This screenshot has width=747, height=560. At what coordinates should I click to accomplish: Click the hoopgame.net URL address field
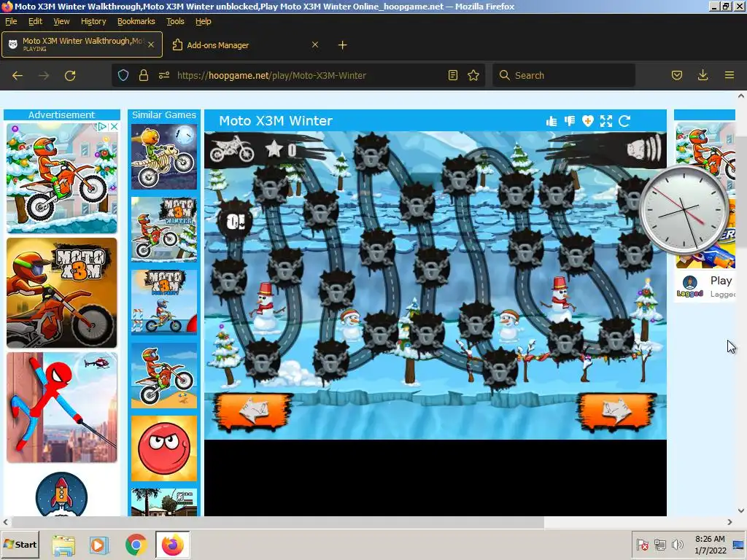click(x=271, y=75)
